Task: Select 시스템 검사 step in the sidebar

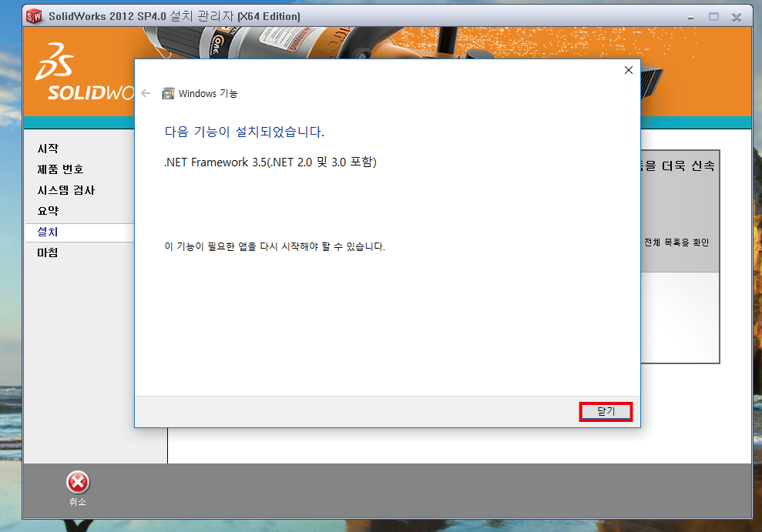Action: [x=66, y=190]
